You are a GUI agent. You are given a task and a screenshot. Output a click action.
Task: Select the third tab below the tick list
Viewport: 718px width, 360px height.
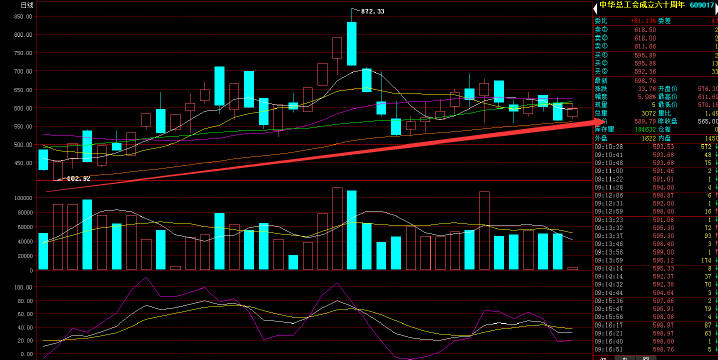pyautogui.click(x=646, y=358)
